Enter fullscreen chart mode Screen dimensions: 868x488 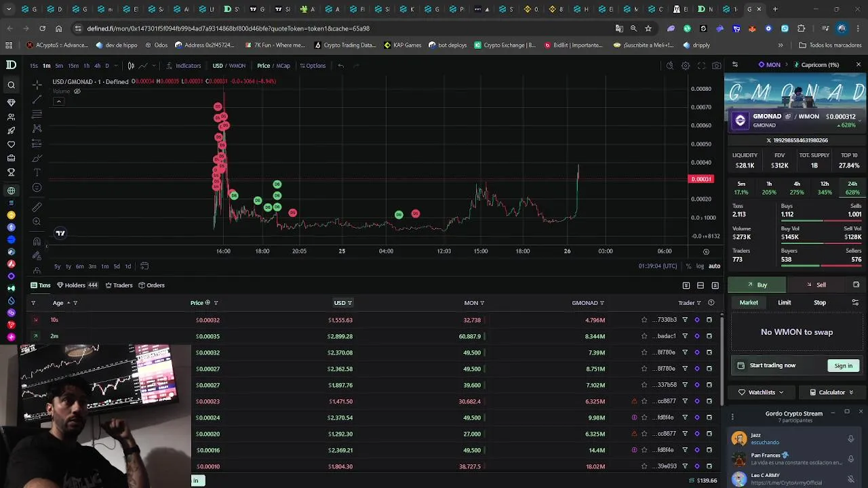pyautogui.click(x=701, y=66)
